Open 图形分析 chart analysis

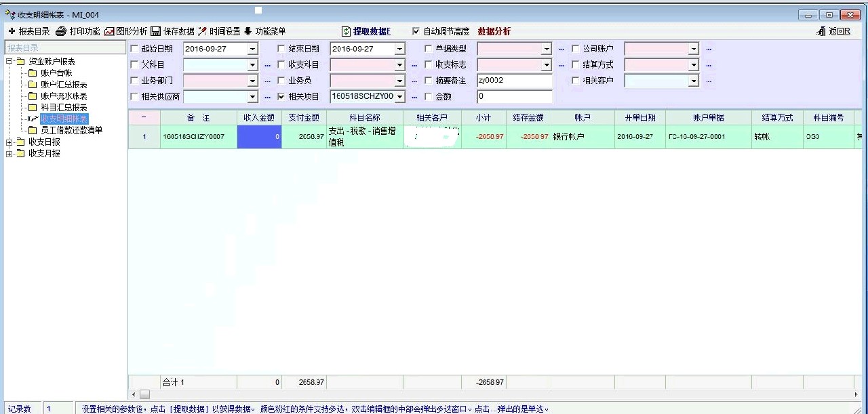click(109, 31)
